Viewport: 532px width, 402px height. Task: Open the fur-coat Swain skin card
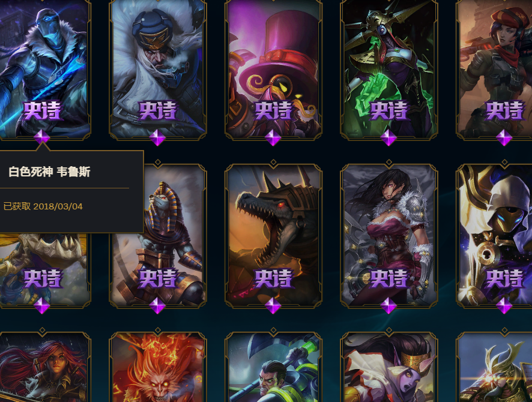tap(158, 70)
